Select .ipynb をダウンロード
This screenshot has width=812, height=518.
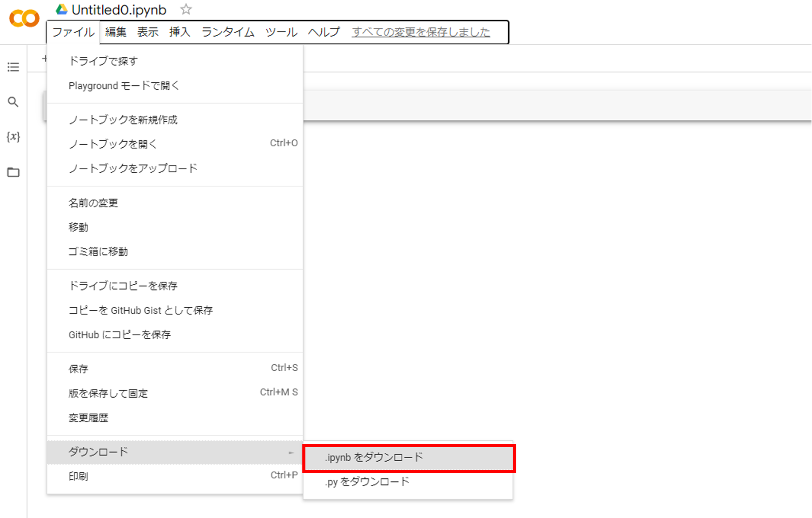pyautogui.click(x=374, y=458)
